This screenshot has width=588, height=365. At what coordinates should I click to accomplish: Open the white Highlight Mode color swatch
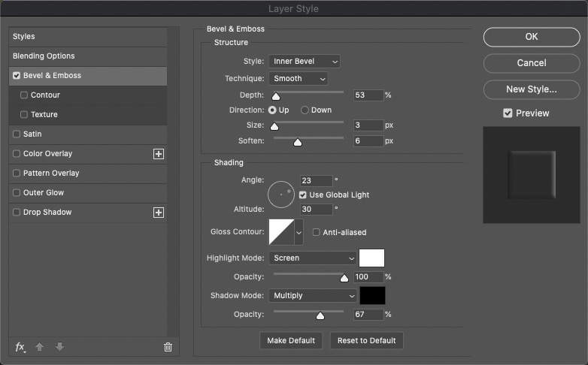point(371,258)
